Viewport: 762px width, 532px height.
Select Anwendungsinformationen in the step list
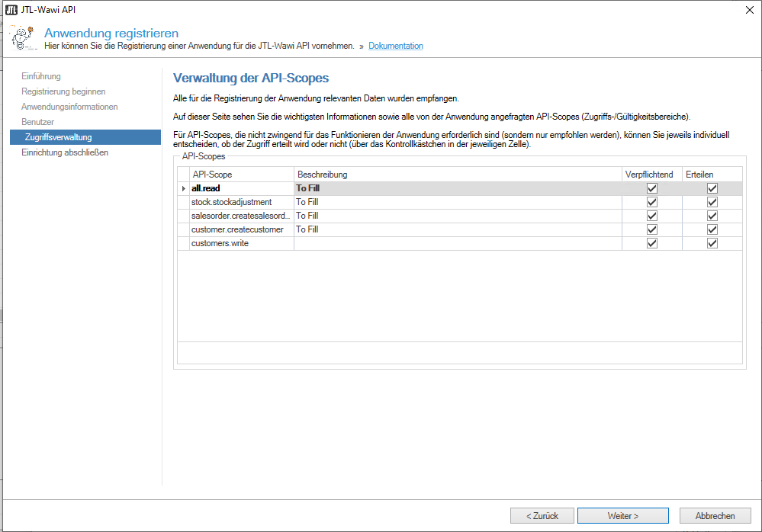click(71, 107)
